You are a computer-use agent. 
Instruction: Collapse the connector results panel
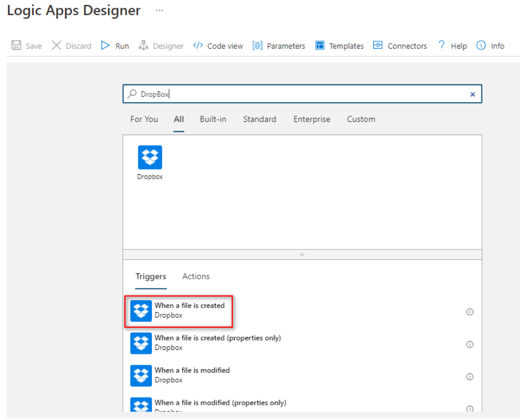pos(302,254)
